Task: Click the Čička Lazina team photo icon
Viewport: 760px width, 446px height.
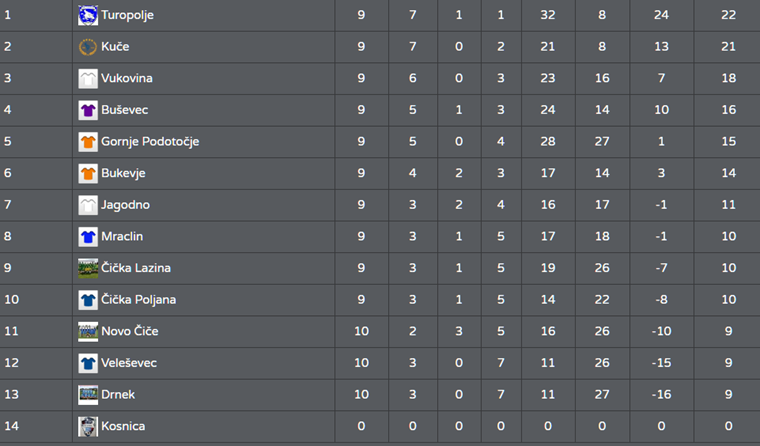Action: [x=88, y=268]
